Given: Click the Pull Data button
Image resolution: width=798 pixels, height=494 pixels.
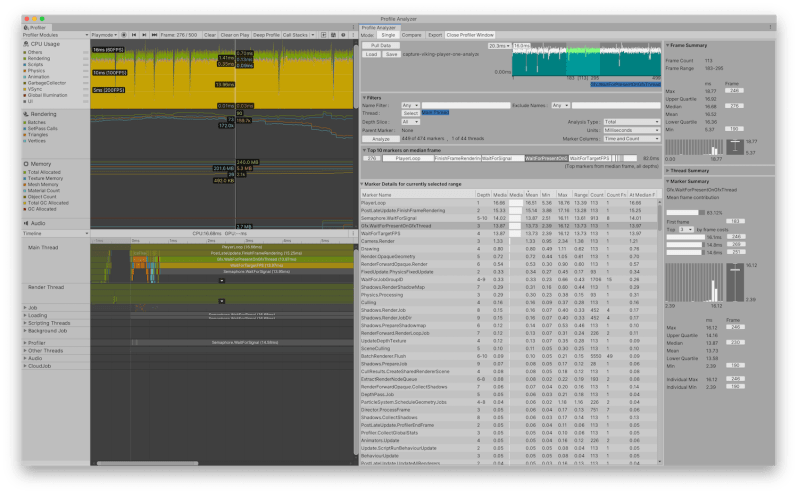Looking at the screenshot, I should click(x=381, y=46).
